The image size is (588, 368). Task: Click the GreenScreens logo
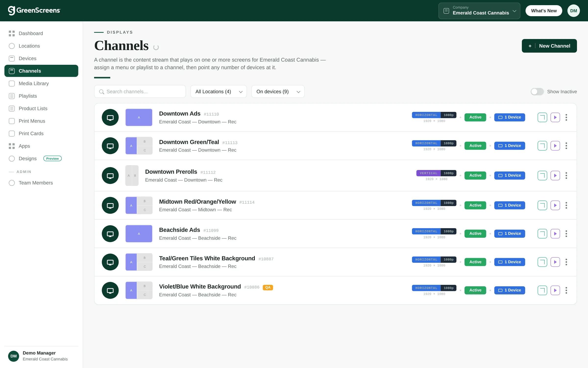34,11
